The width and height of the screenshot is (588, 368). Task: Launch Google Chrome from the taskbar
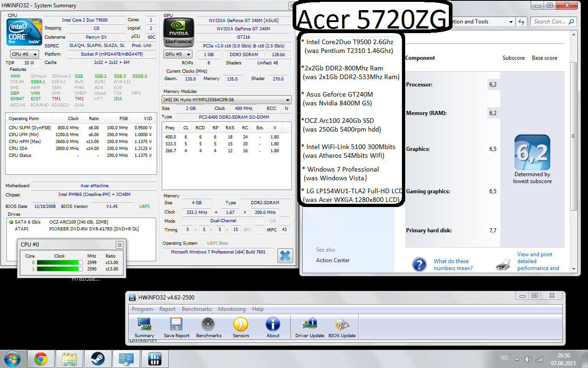click(41, 359)
